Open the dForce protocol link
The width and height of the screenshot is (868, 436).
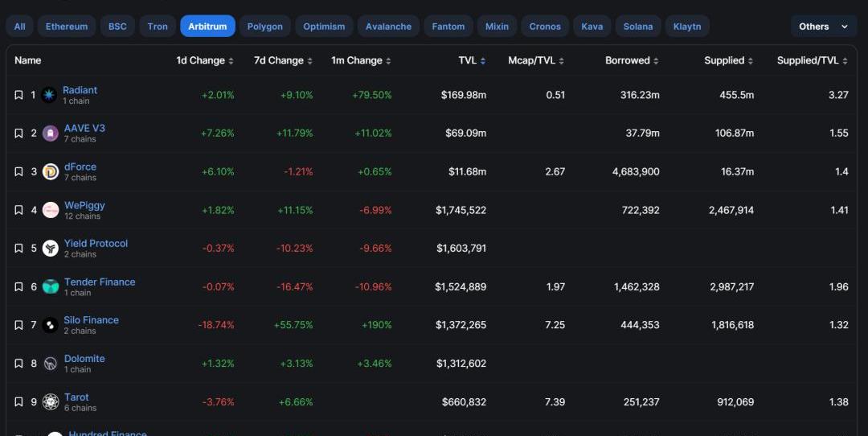pos(80,167)
